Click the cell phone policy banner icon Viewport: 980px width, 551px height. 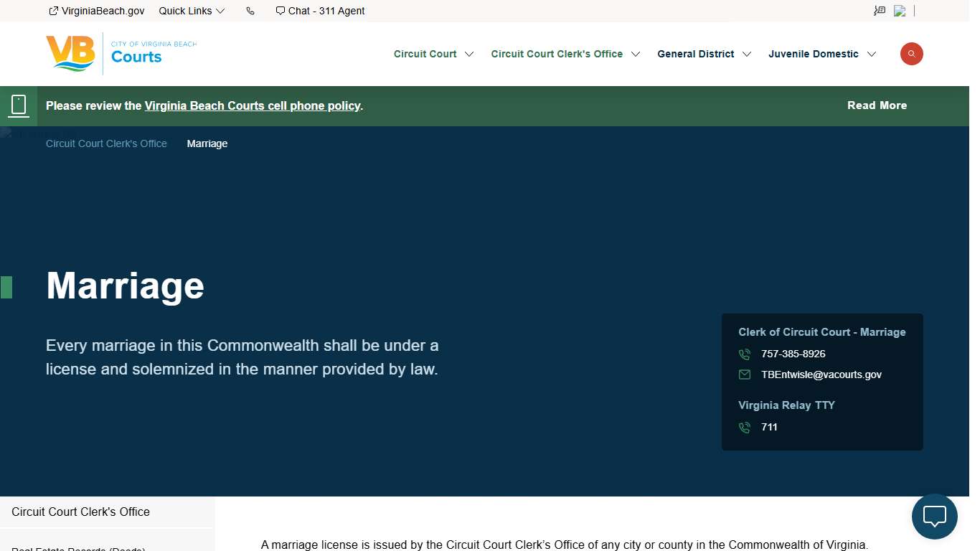pos(19,105)
